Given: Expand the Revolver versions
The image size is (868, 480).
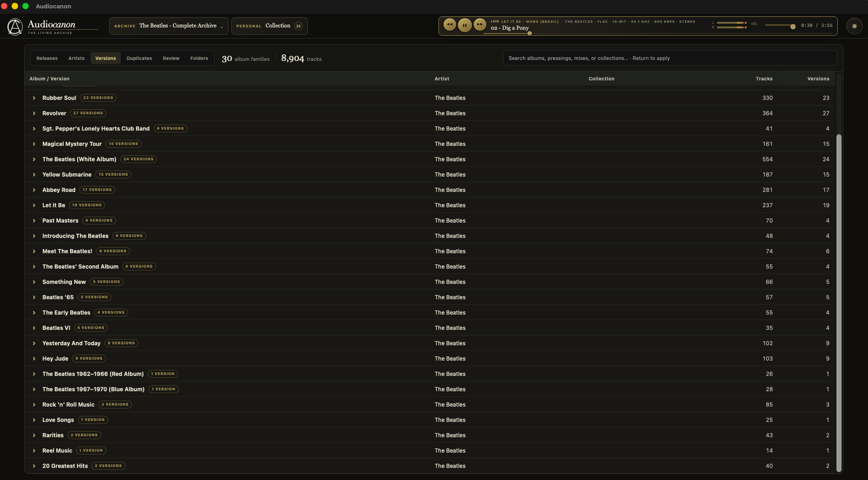Looking at the screenshot, I should [x=34, y=113].
